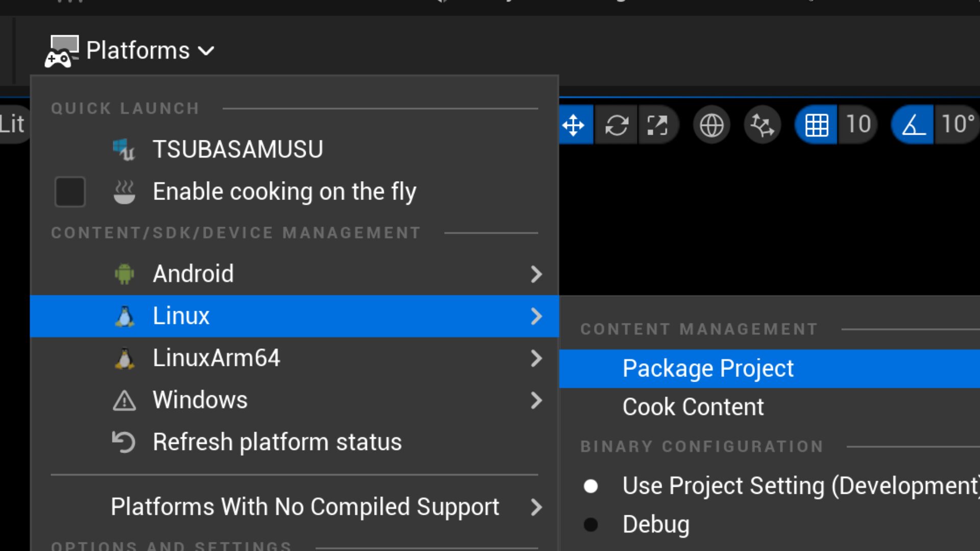
Task: Click the surface snapping icon
Action: pos(763,125)
